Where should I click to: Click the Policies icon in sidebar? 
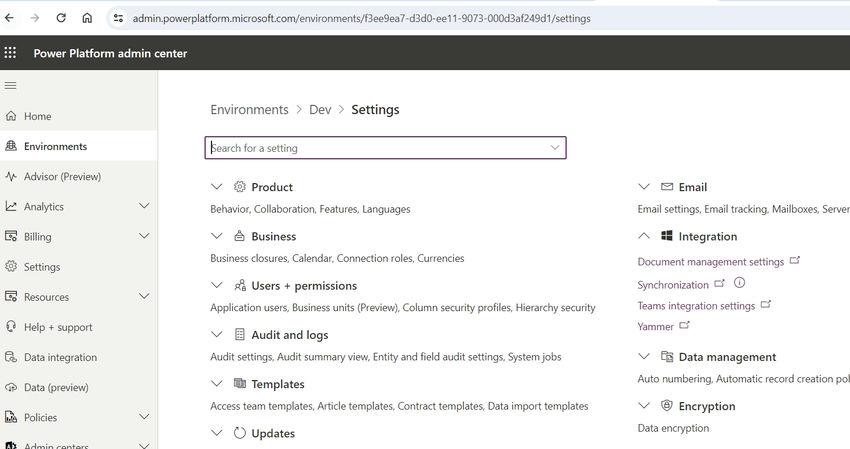pyautogui.click(x=11, y=417)
